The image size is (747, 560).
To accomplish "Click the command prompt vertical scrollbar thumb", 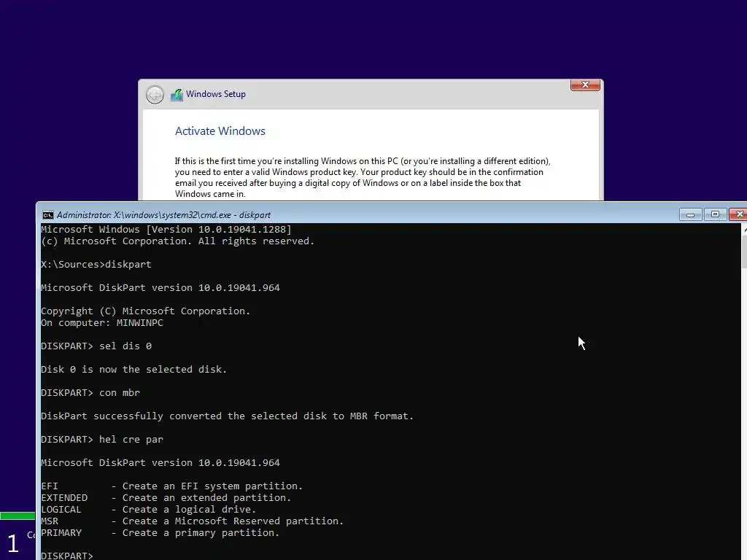I will [744, 252].
